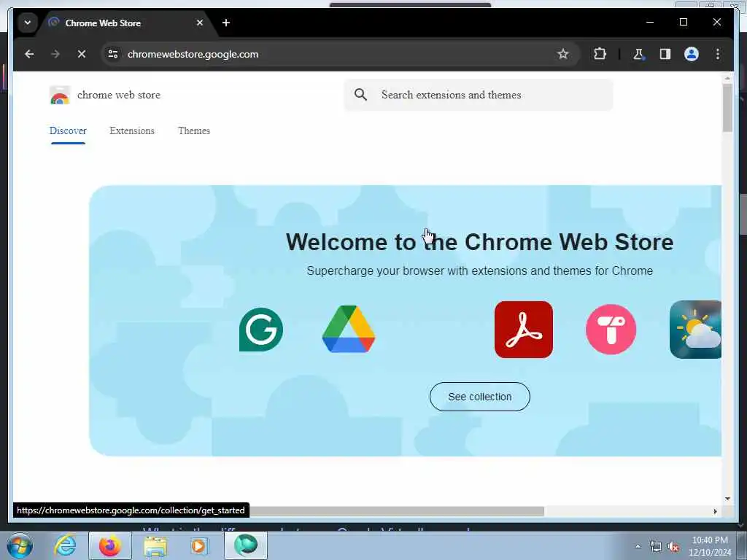This screenshot has height=560, width=747.
Task: Click the scroll right arrow
Action: tap(715, 511)
